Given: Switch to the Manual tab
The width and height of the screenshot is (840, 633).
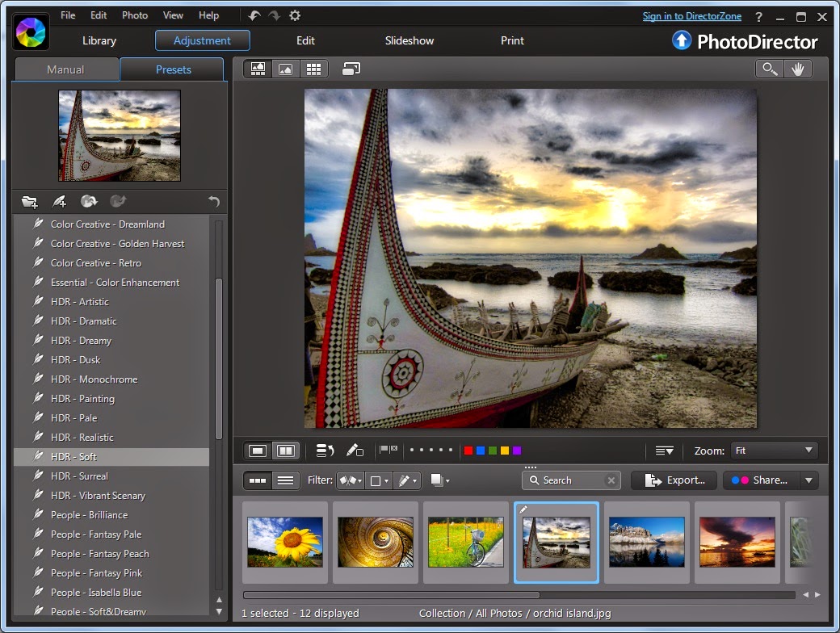Looking at the screenshot, I should pos(65,69).
